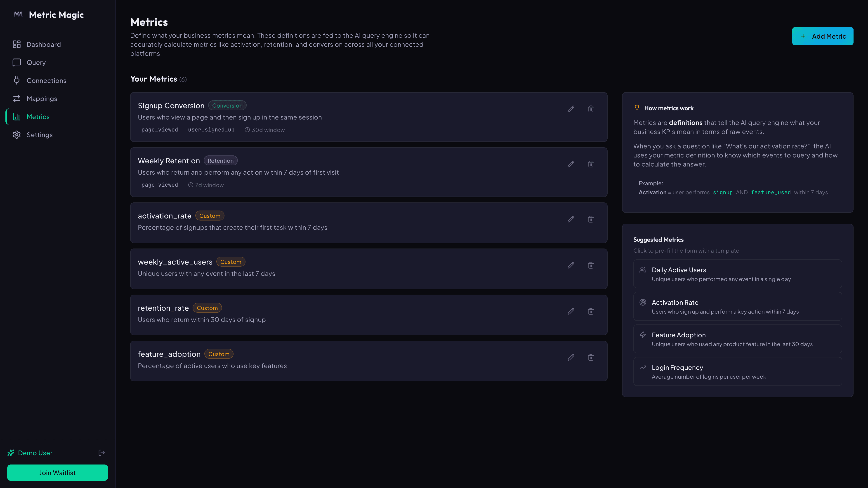Click the logout icon beside Demo User
The width and height of the screenshot is (868, 488).
coord(101,453)
